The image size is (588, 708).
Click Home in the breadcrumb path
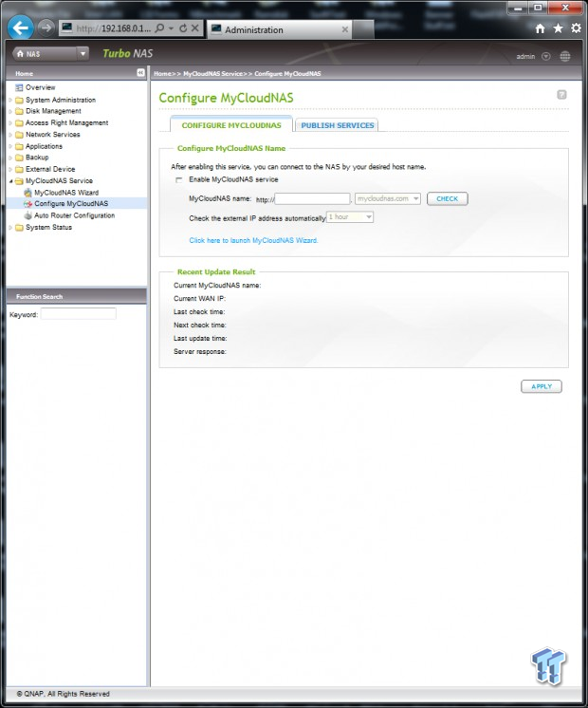(x=162, y=74)
